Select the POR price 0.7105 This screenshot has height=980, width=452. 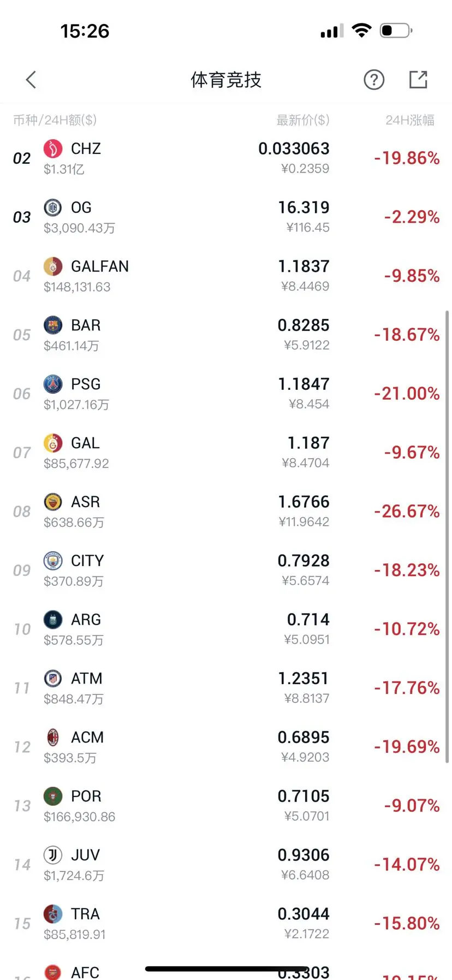(x=304, y=796)
